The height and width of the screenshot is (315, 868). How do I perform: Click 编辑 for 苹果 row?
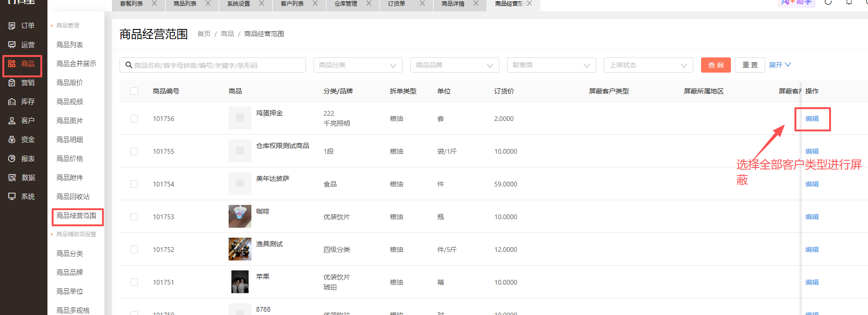[x=812, y=282]
